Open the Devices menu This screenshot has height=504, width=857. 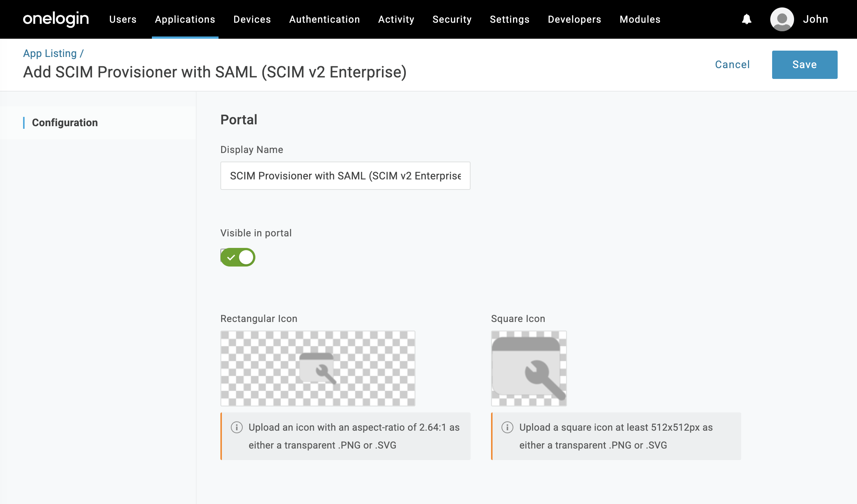252,19
